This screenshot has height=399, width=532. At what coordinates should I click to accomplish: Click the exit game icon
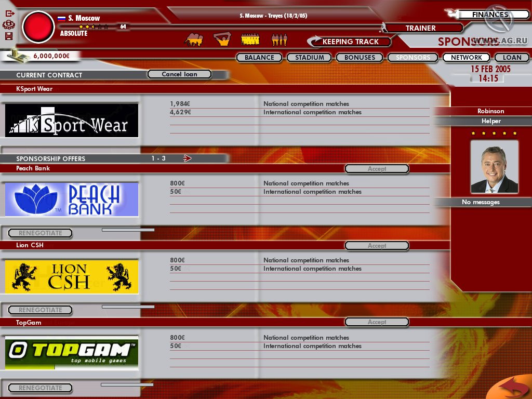(9, 14)
